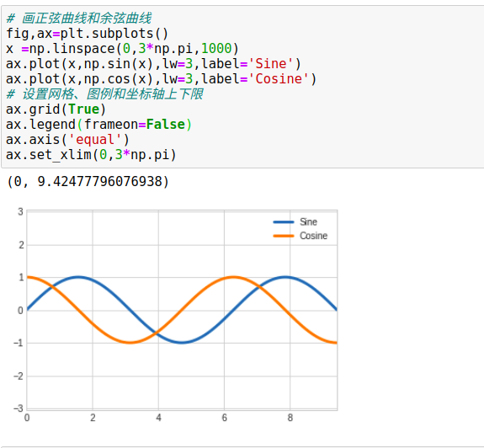
Task: Click the 'Sine' legend label in plot
Action: point(308,221)
